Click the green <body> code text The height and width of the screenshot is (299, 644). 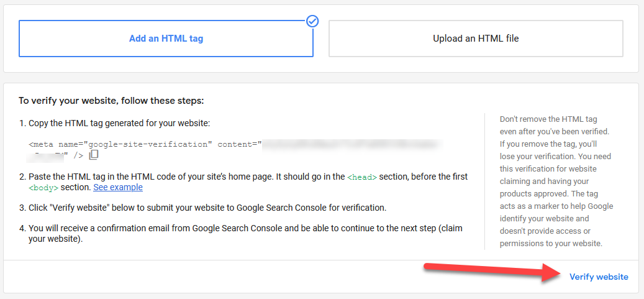pos(43,188)
